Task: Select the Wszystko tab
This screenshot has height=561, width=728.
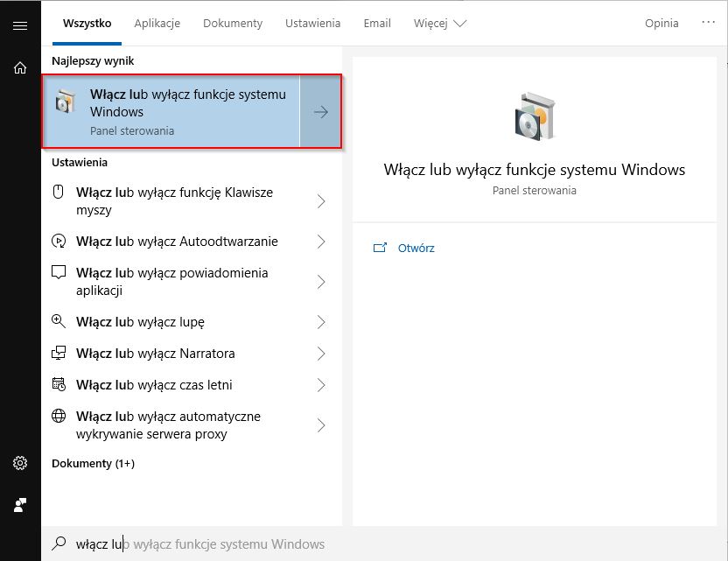Action: pyautogui.click(x=87, y=24)
